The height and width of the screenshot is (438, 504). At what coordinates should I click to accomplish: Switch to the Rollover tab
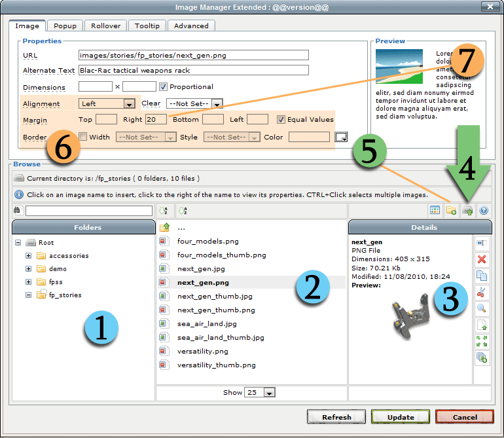[x=106, y=26]
